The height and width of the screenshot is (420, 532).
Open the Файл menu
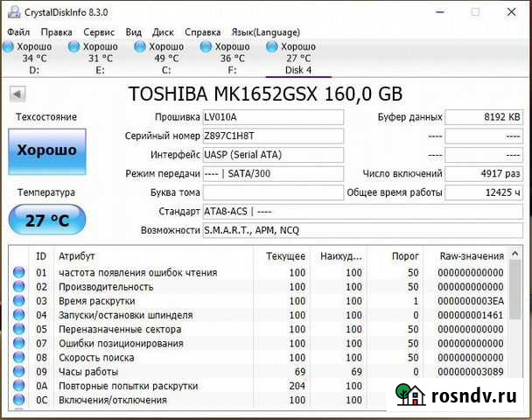click(18, 32)
